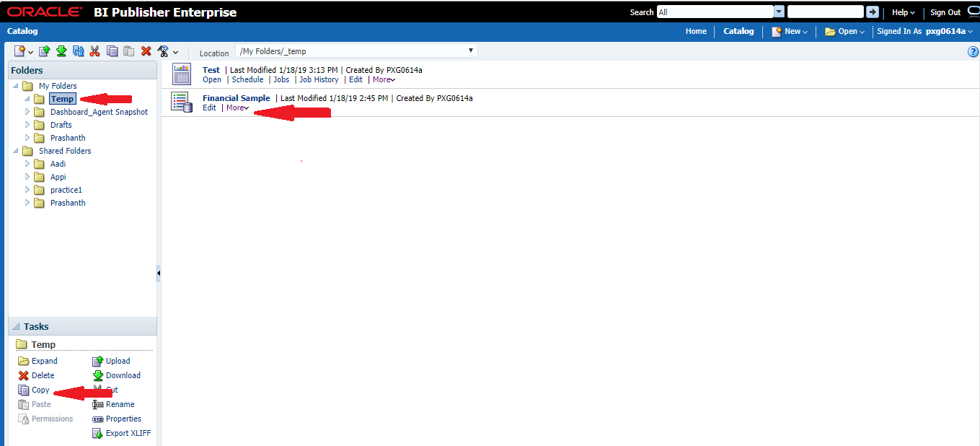Click the New item toolbar icon
Screen dimensions: 980x446
[20, 51]
